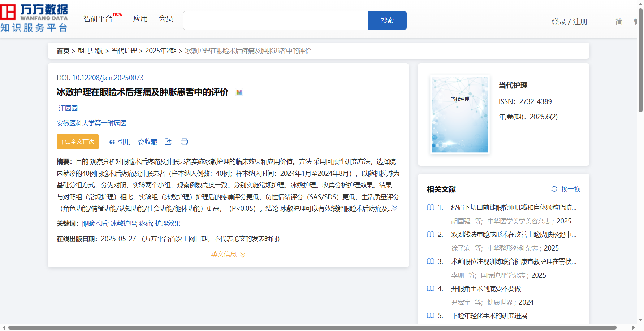This screenshot has height=331, width=644.
Task: Click keyword 冰敷护理
Action: (124, 223)
